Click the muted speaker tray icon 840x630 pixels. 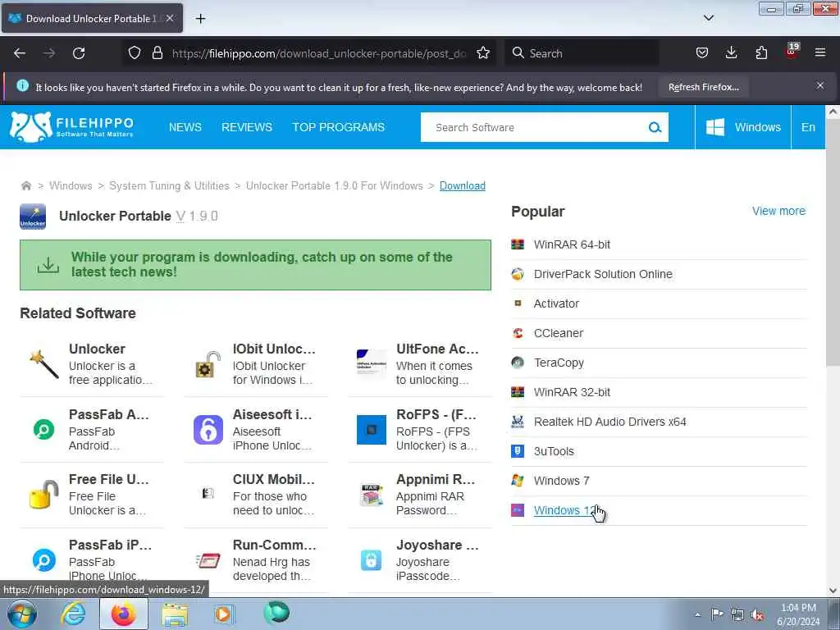pyautogui.click(x=757, y=614)
